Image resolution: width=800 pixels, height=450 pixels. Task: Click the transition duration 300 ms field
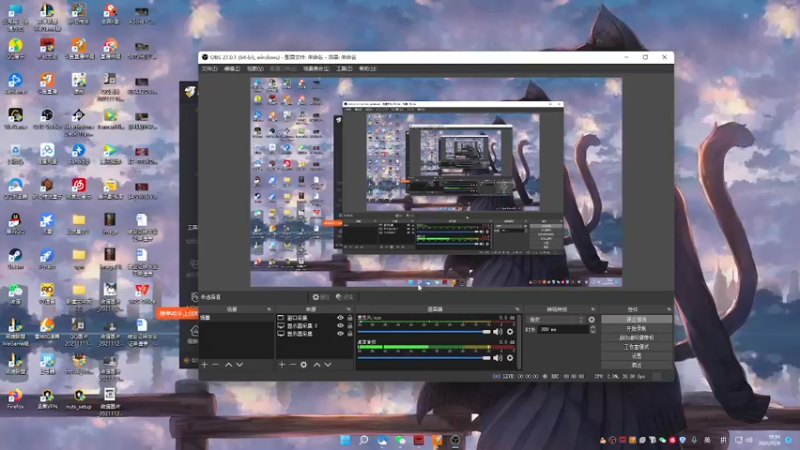(x=563, y=330)
